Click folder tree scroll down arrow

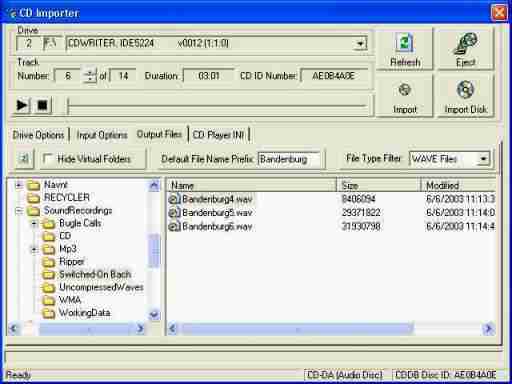coord(154,314)
